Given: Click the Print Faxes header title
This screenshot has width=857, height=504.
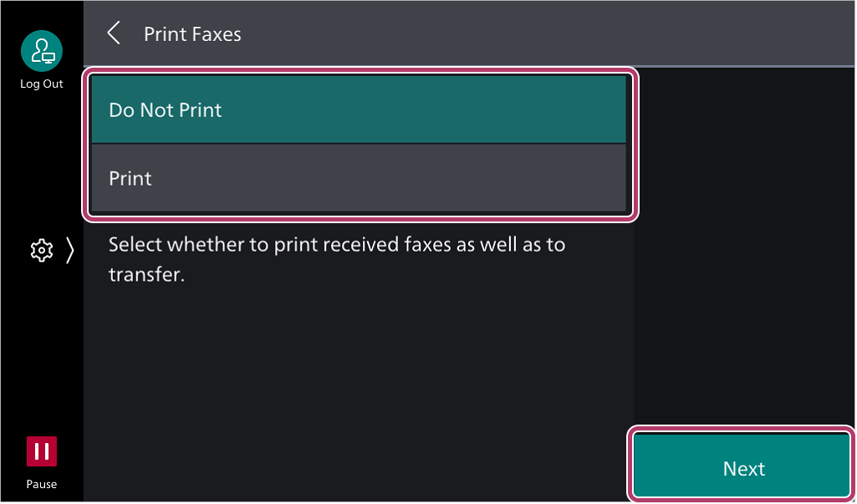Looking at the screenshot, I should [x=192, y=34].
